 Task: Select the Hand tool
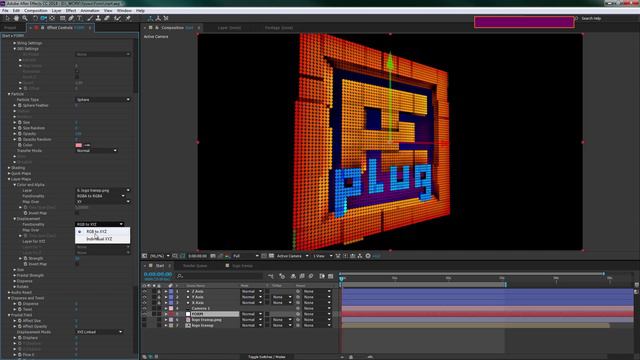[16, 18]
